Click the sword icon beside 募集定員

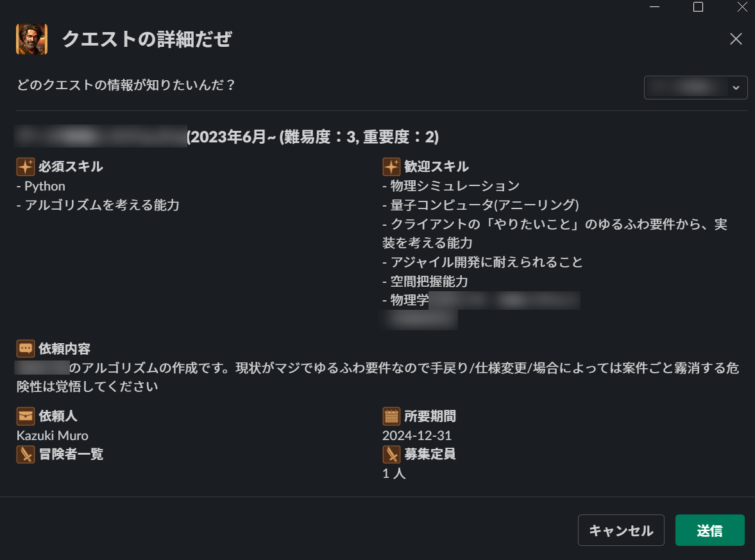click(x=391, y=455)
